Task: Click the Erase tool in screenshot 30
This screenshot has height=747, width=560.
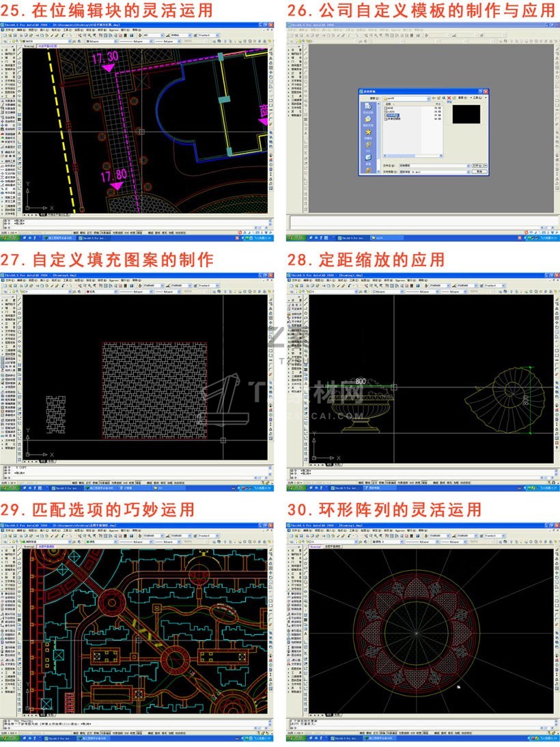Action: click(557, 549)
